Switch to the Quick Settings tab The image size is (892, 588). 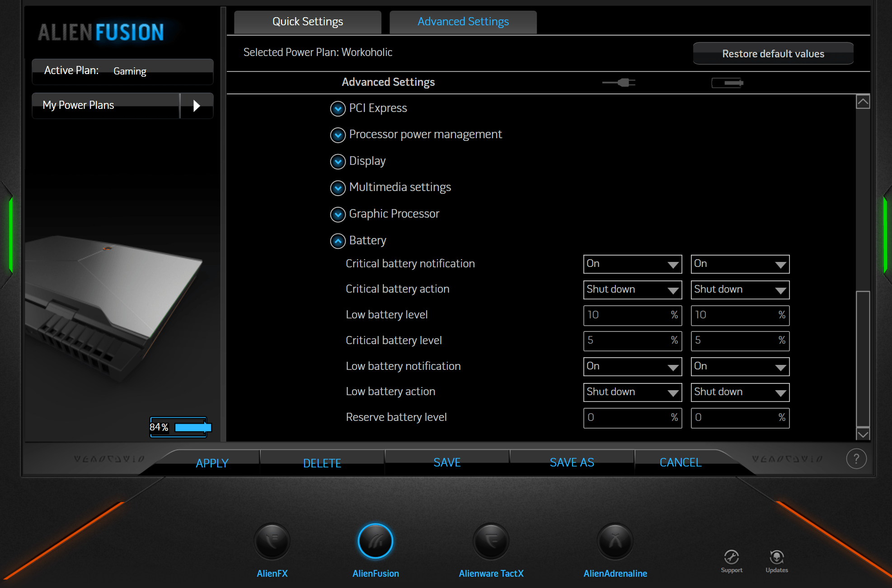tap(307, 21)
